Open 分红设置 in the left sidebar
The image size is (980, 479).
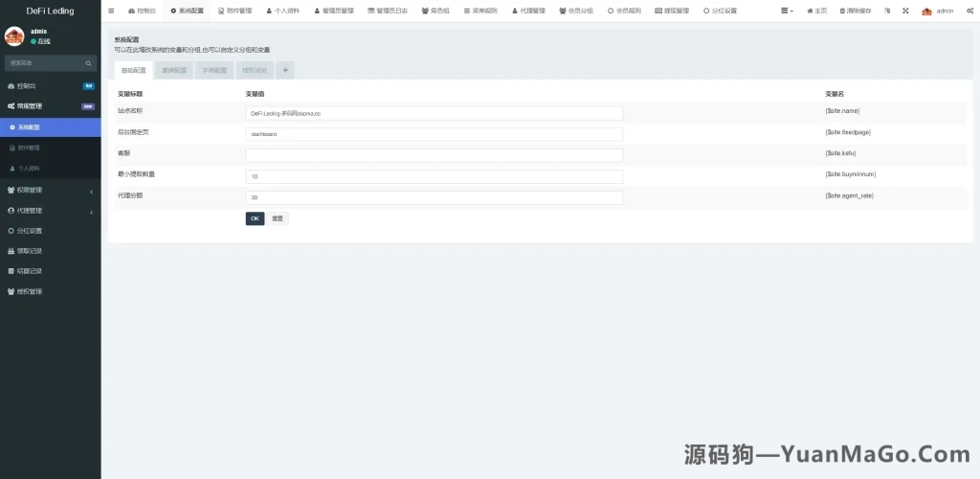[50, 231]
